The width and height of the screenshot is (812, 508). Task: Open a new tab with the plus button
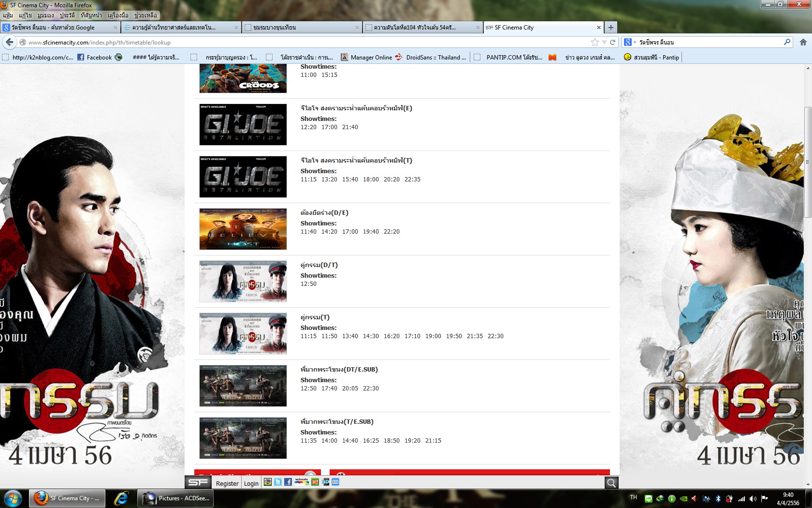[611, 28]
